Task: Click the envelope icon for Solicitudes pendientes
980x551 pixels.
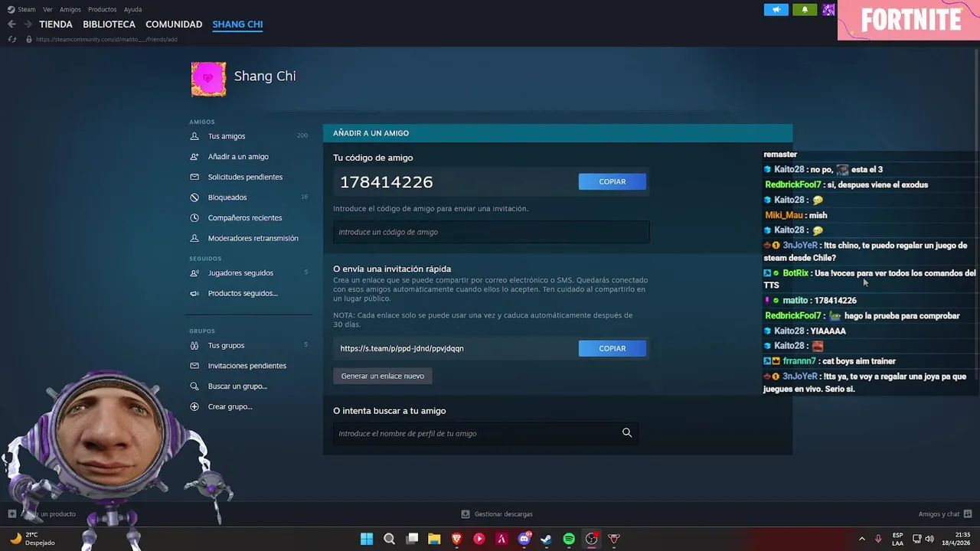Action: pos(194,177)
